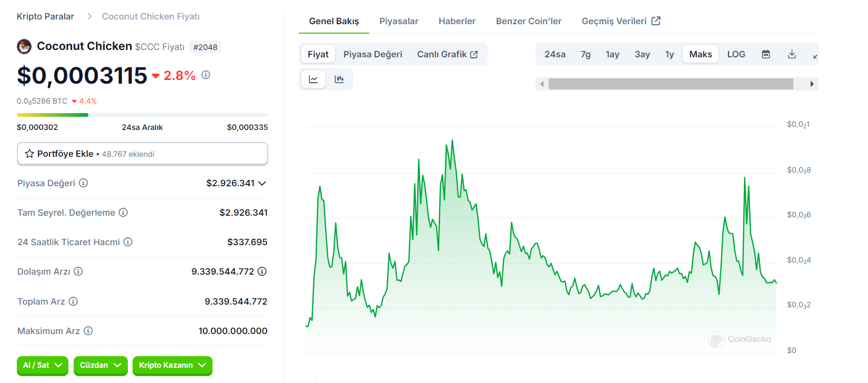This screenshot has width=868, height=383.
Task: Open the Kripto Kazanın dropdown
Action: [x=173, y=365]
